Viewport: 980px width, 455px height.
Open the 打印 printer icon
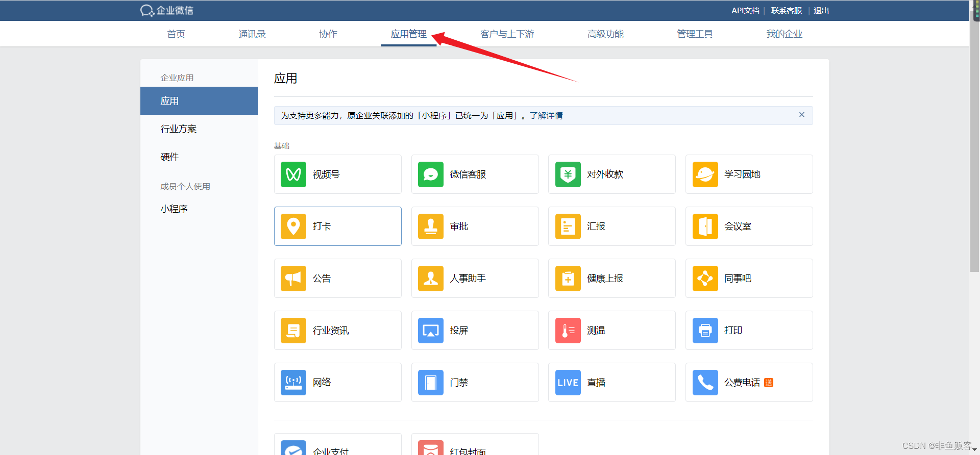point(705,331)
